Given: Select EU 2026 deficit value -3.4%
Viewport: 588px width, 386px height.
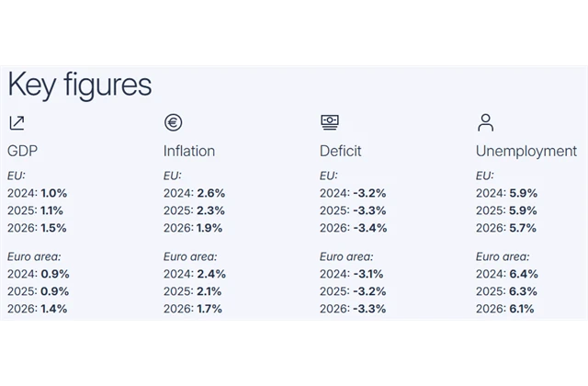Looking at the screenshot, I should (369, 228).
